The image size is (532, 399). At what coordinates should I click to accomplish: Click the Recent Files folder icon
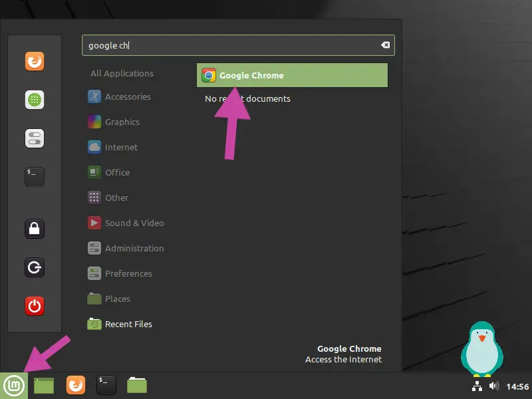[x=94, y=324]
